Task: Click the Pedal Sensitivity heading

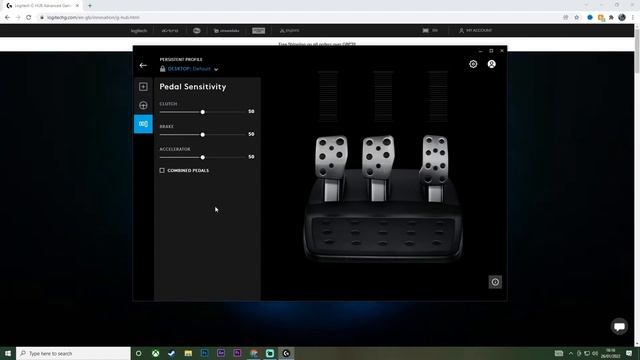Action: click(x=193, y=87)
